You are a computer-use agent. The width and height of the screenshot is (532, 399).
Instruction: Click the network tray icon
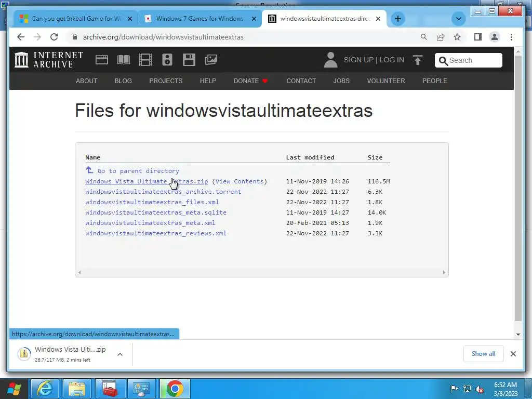coord(467,389)
